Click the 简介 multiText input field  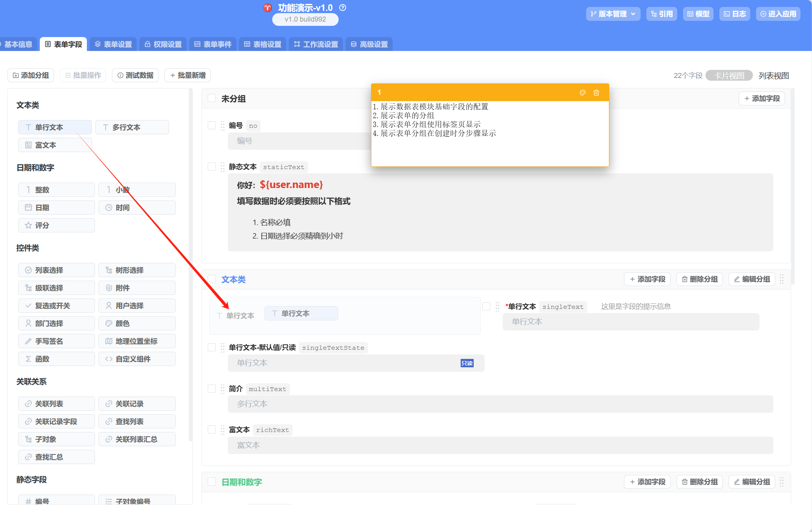pyautogui.click(x=500, y=404)
